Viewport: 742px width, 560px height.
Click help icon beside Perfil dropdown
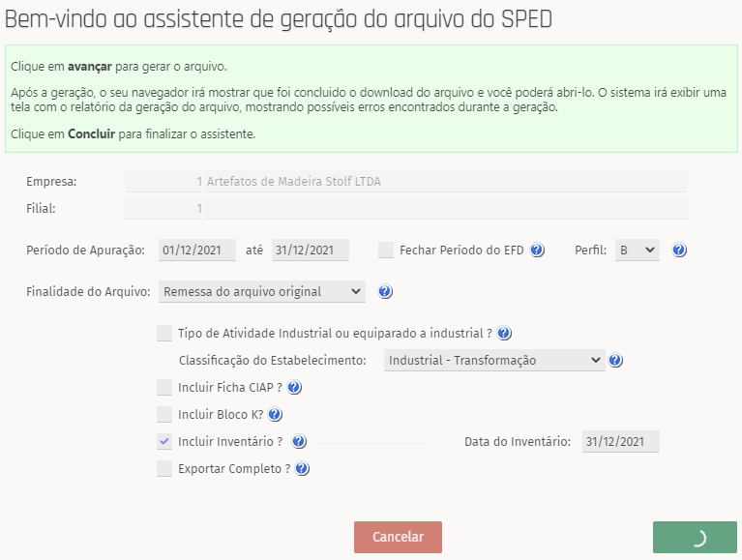[x=679, y=250]
